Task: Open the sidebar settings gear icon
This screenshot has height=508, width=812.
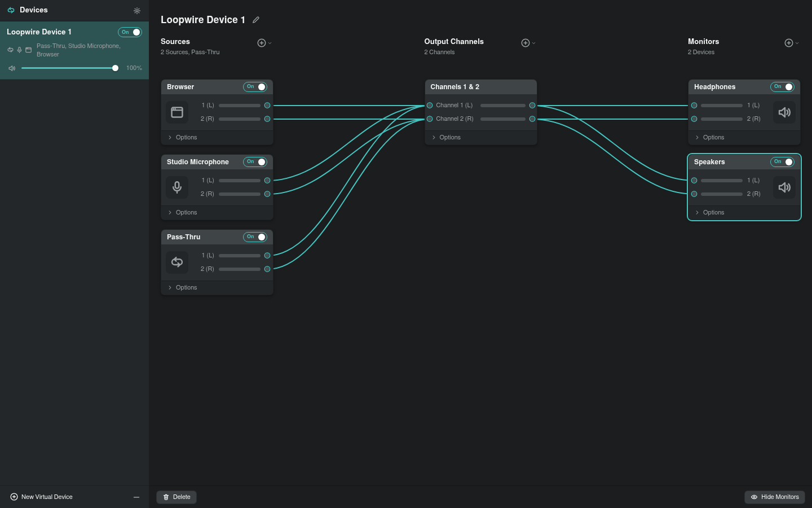Action: coord(137,11)
